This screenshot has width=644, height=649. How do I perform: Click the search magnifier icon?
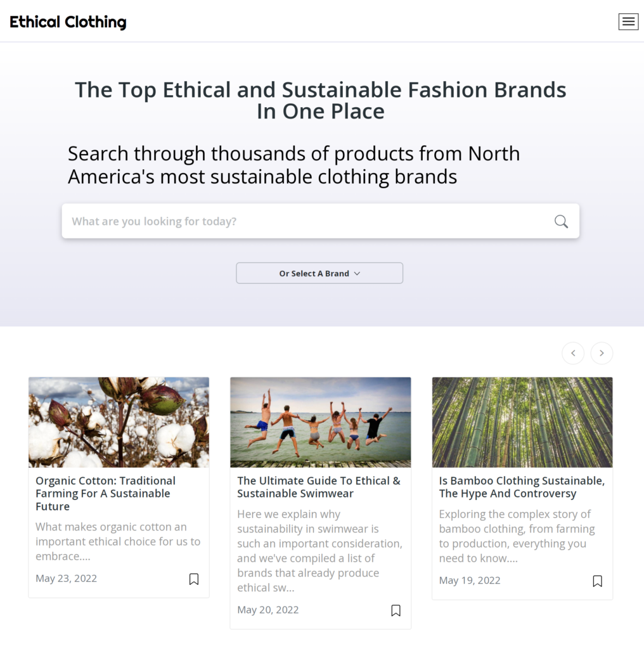(x=561, y=221)
